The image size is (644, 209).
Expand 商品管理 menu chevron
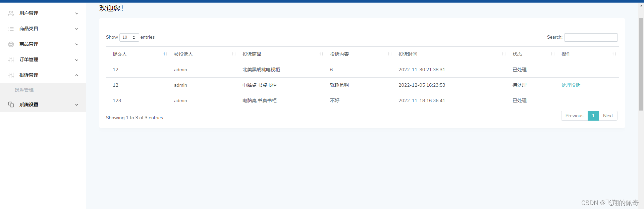[76, 44]
